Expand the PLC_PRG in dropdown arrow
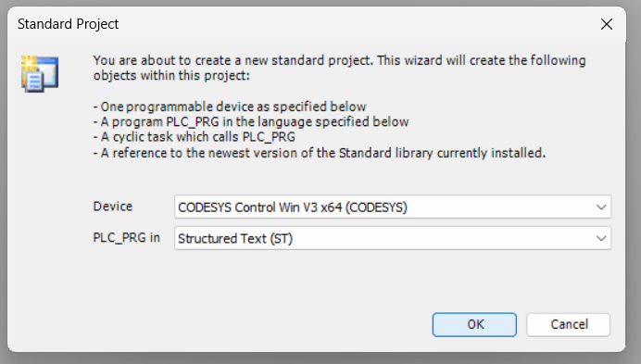The width and height of the screenshot is (641, 364). (601, 238)
